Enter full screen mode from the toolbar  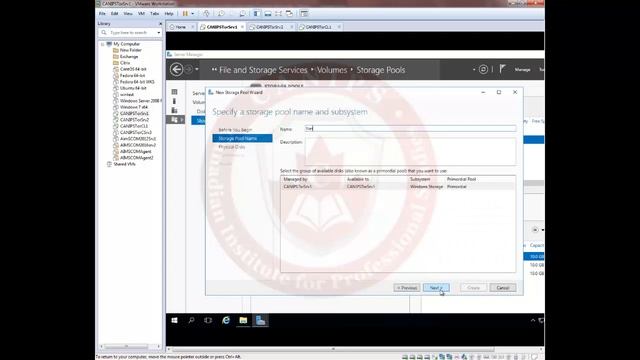tap(278, 13)
